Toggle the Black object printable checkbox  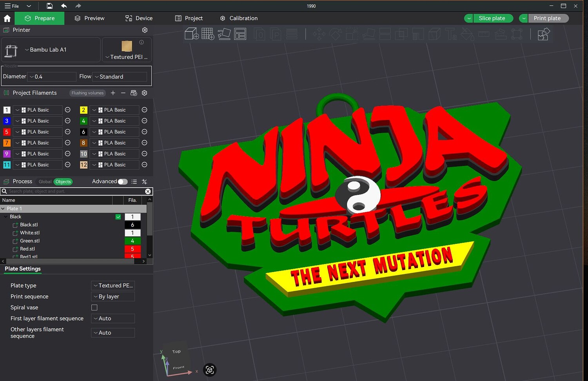click(118, 217)
